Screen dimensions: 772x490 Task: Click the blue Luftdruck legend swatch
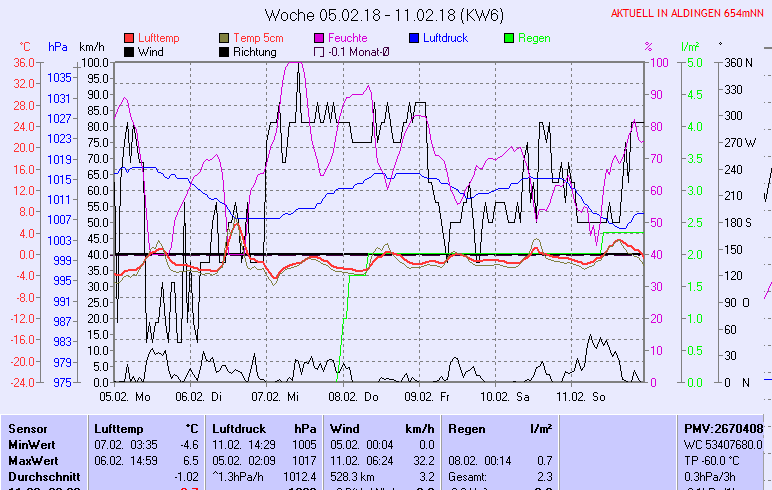[415, 38]
